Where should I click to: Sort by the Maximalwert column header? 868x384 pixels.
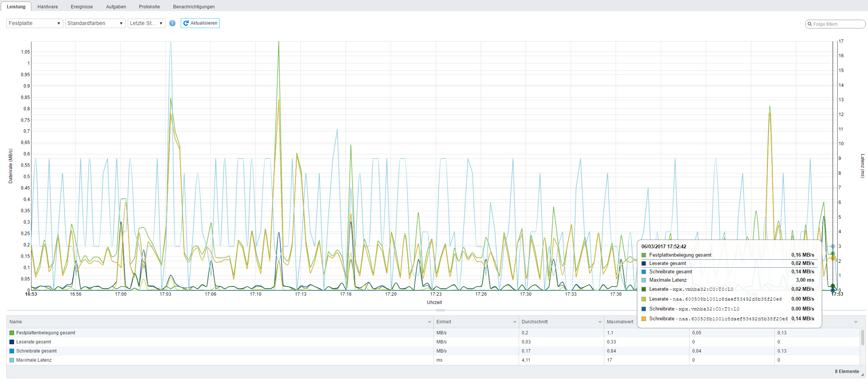620,322
